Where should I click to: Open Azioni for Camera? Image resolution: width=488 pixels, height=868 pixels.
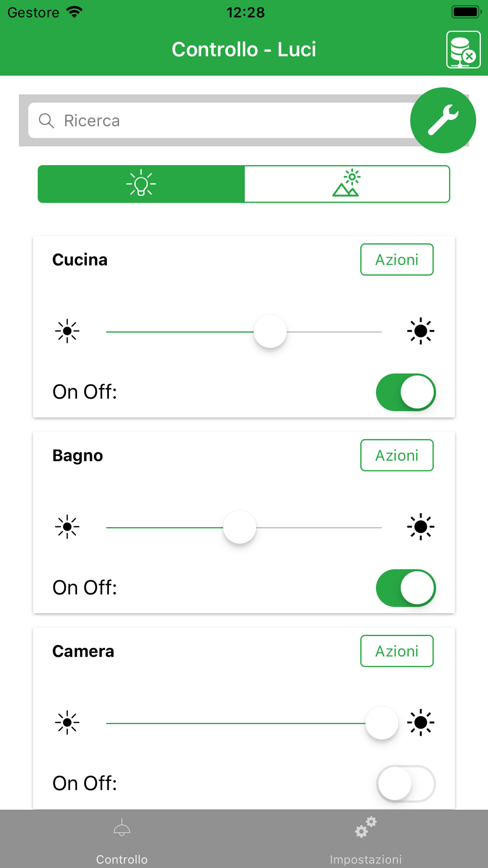397,651
